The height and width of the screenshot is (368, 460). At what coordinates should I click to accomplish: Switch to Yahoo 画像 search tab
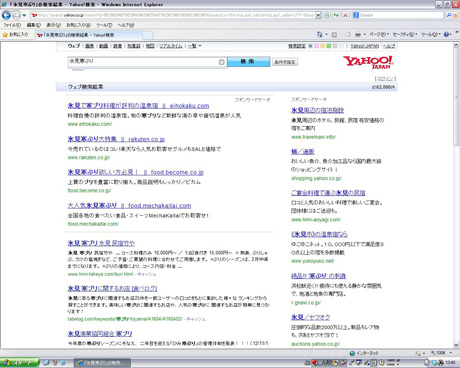pyautogui.click(x=89, y=46)
